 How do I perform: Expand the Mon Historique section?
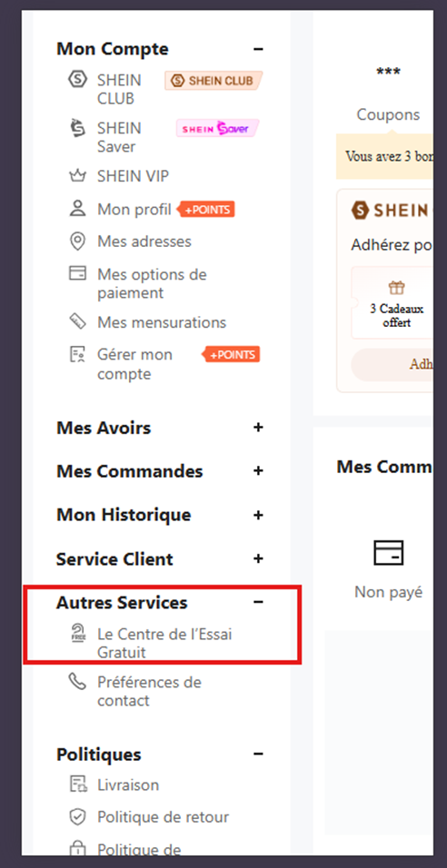click(258, 515)
